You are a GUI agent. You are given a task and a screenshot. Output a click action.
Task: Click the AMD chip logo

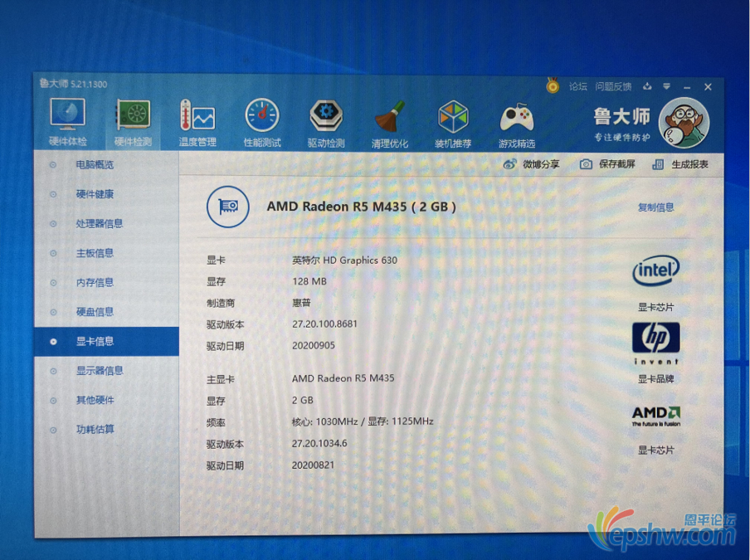click(655, 416)
